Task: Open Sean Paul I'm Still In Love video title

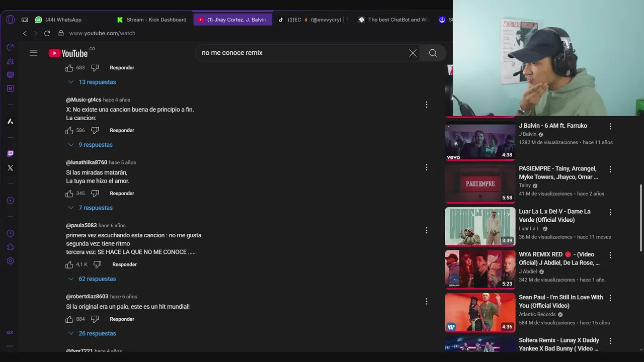Action: click(x=561, y=301)
